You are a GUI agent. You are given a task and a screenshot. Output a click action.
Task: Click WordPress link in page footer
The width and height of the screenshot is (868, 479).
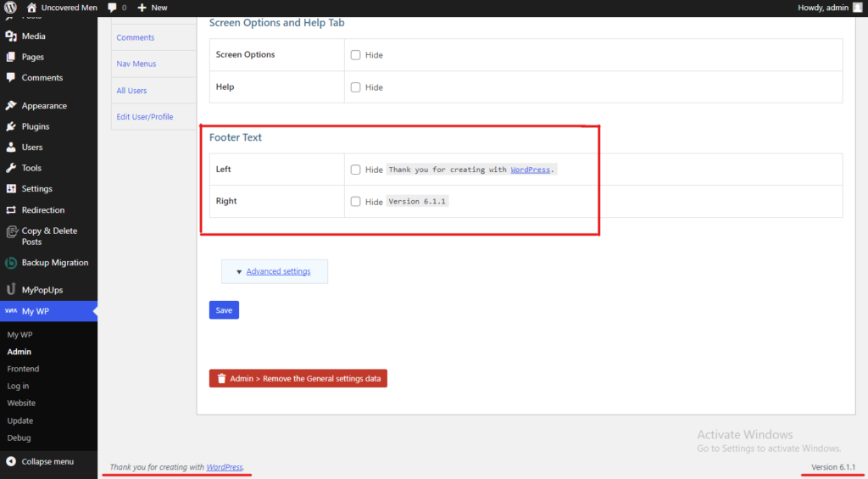coord(224,467)
